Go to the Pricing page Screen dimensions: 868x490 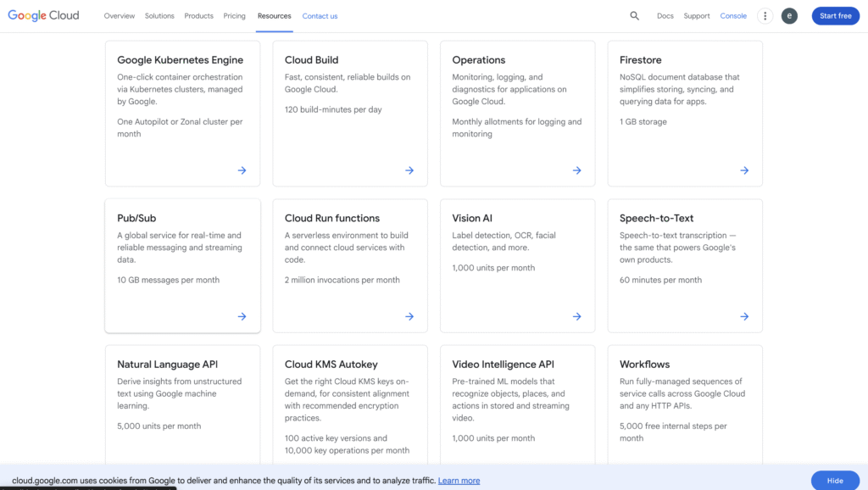(x=235, y=16)
